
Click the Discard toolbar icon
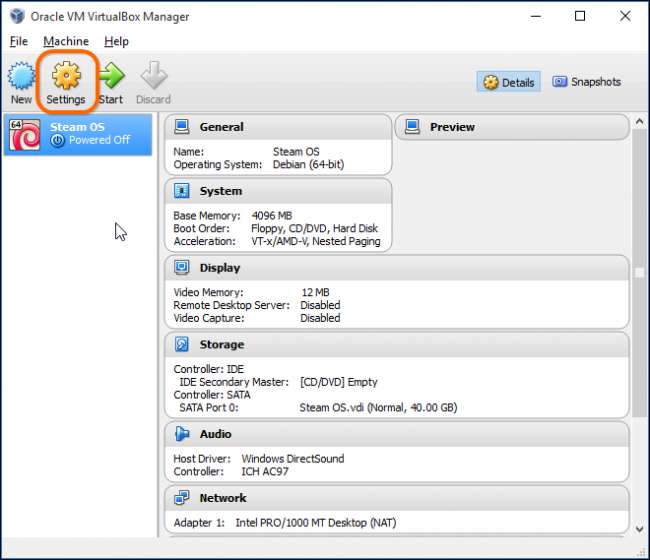pos(153,76)
